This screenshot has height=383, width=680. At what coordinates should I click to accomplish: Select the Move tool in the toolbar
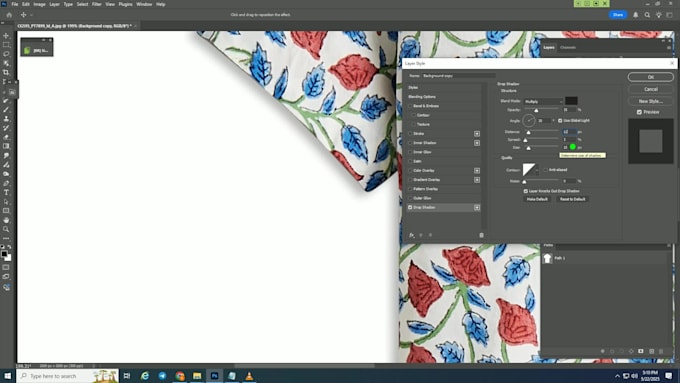[6, 36]
